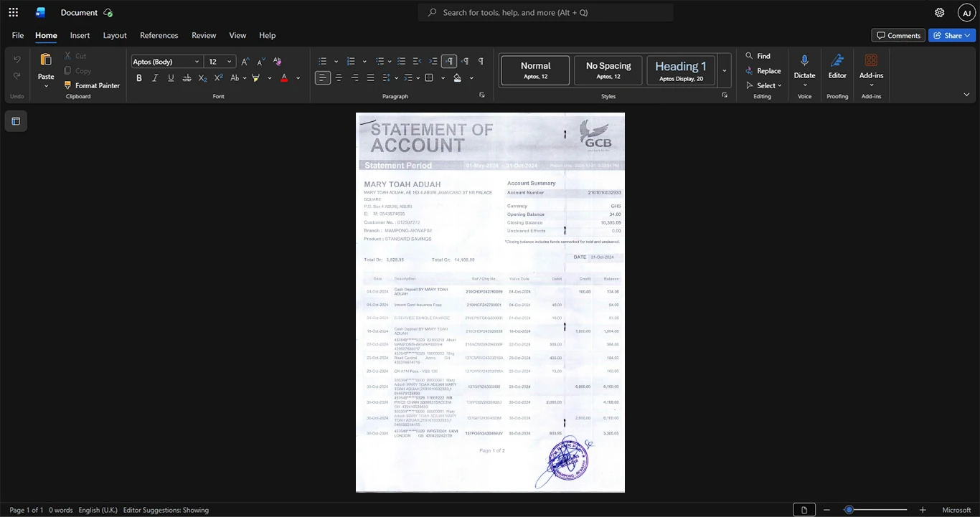Image resolution: width=980 pixels, height=517 pixels.
Task: Toggle left-to-right text direction
Action: 449,62
